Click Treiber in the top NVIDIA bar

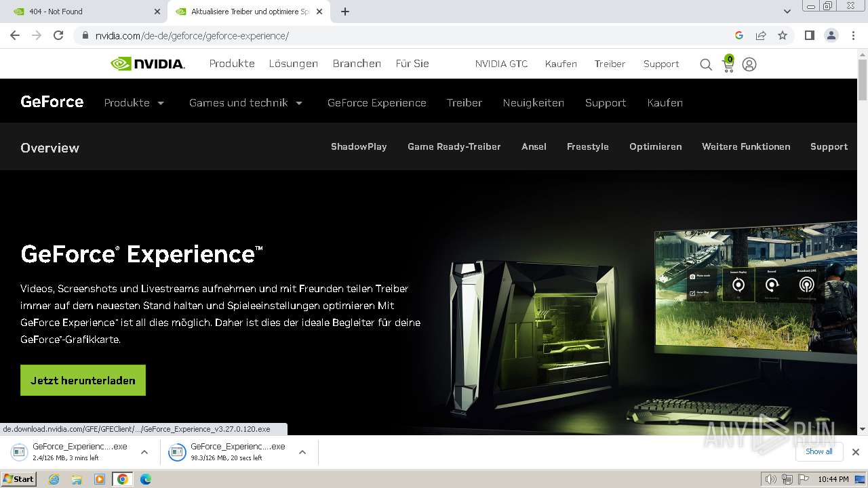[610, 64]
